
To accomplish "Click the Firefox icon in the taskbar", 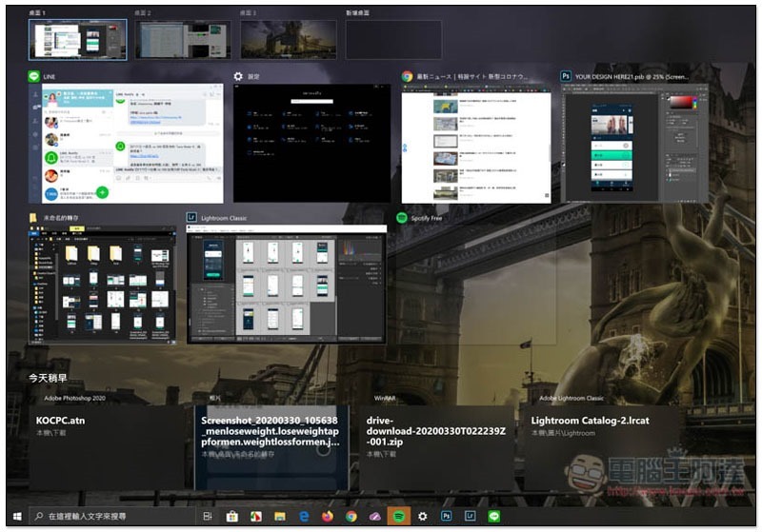I will (x=328, y=516).
